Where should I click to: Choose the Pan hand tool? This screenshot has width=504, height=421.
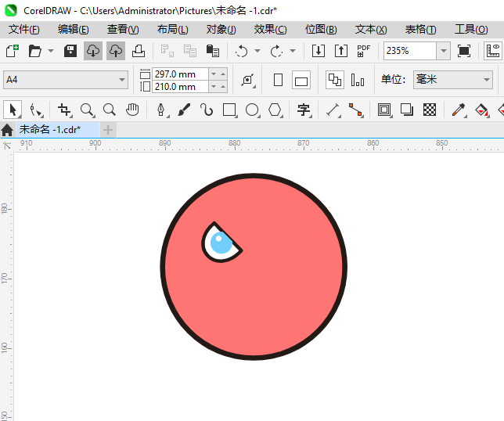click(x=133, y=110)
